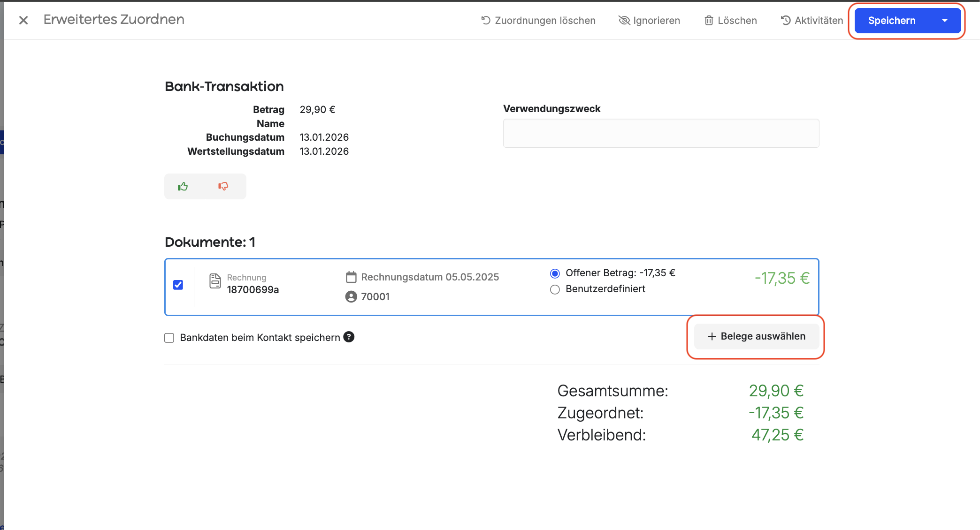The height and width of the screenshot is (530, 980).
Task: Close the Erweitertes Zuordnen dialog
Action: coord(23,20)
